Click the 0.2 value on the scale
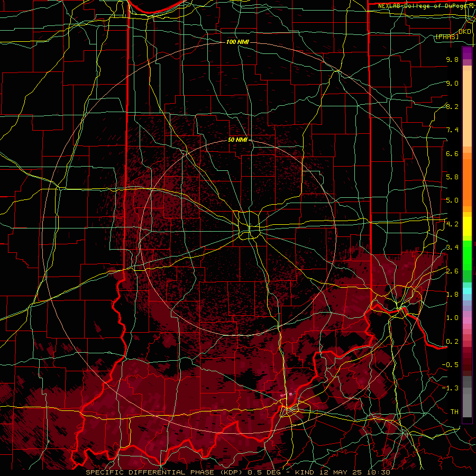This screenshot has width=476, height=476. coord(452,342)
